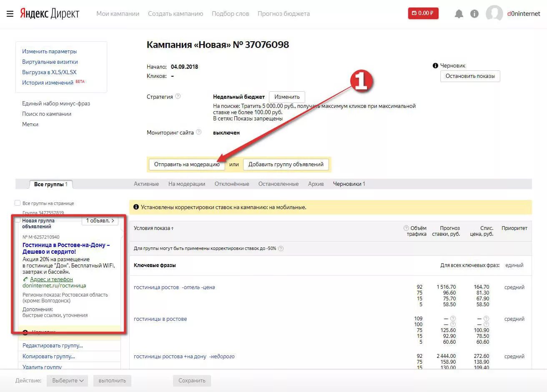Click the Яндекс Директ logo

50,14
